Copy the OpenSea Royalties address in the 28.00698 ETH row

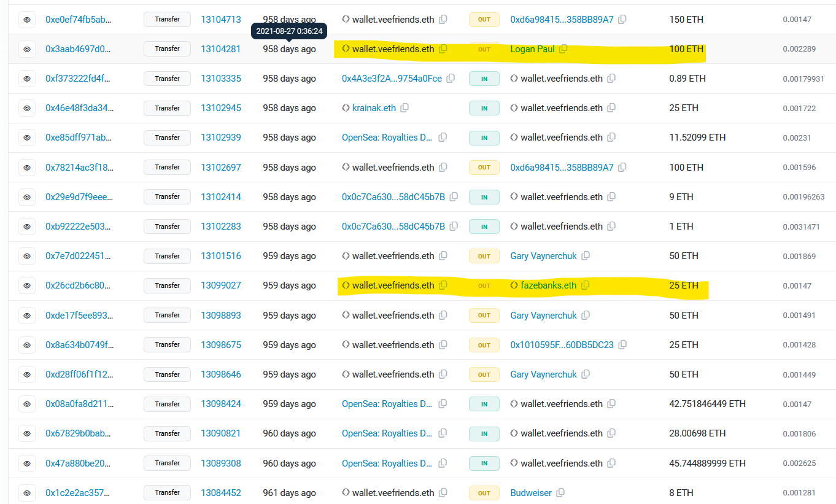(x=443, y=433)
